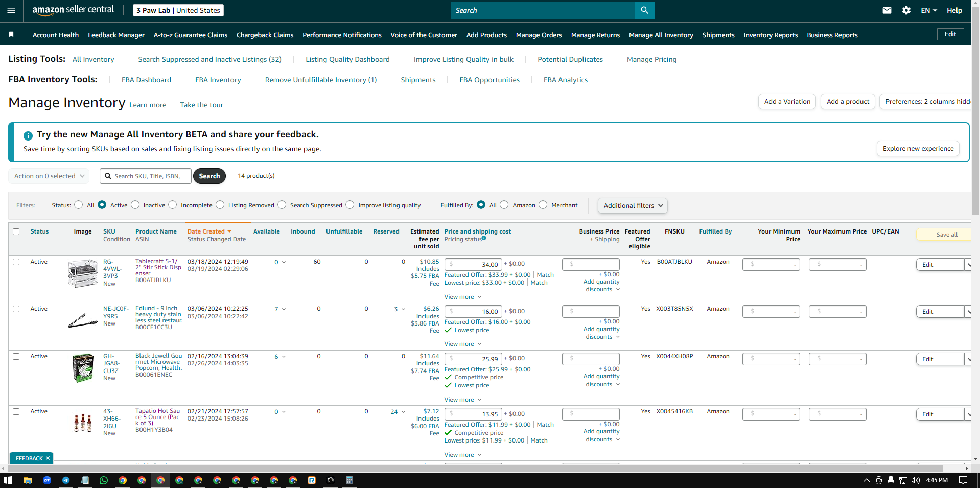Screen dimensions: 980x488
Task: Open Zoom from the taskbar
Action: click(47, 480)
